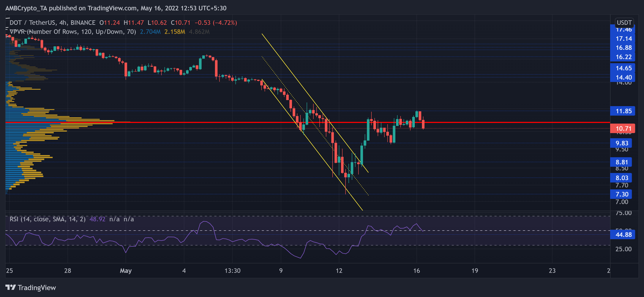Click the 23 date axis label

(x=552, y=270)
